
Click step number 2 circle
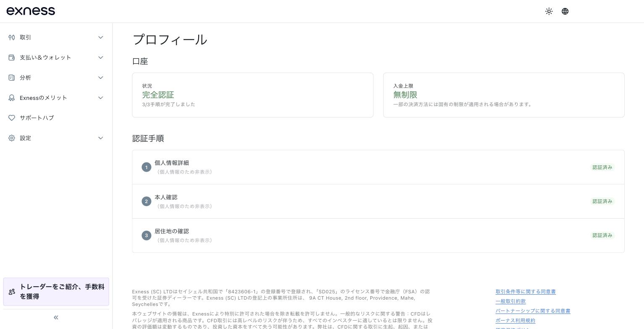pos(147,201)
